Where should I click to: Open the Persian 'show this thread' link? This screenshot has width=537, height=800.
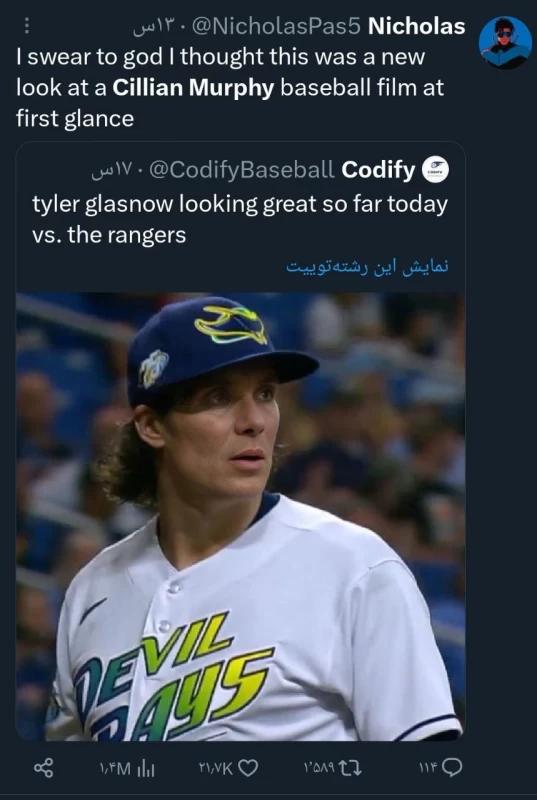[367, 267]
